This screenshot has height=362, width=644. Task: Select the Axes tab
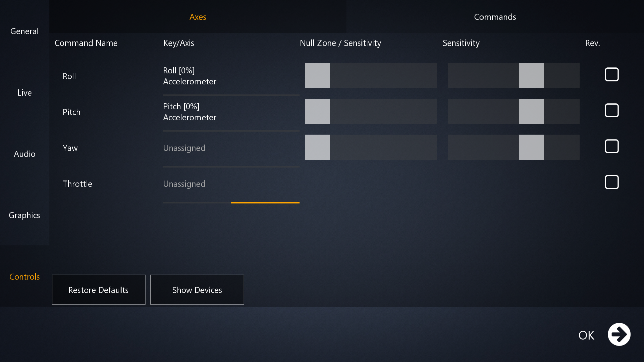coord(198,17)
